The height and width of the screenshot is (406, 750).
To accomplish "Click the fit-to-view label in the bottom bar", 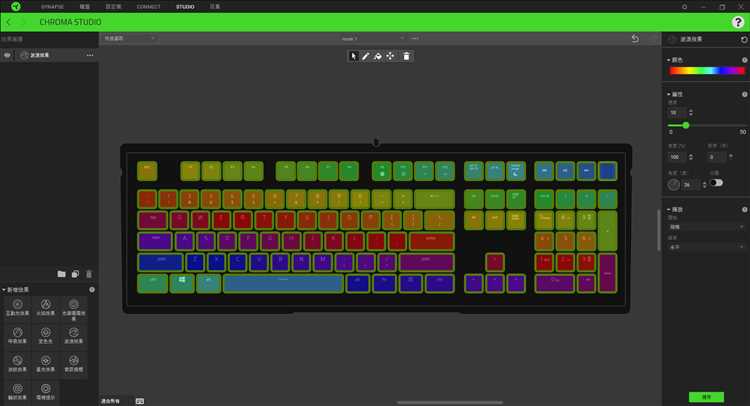I will (x=110, y=401).
